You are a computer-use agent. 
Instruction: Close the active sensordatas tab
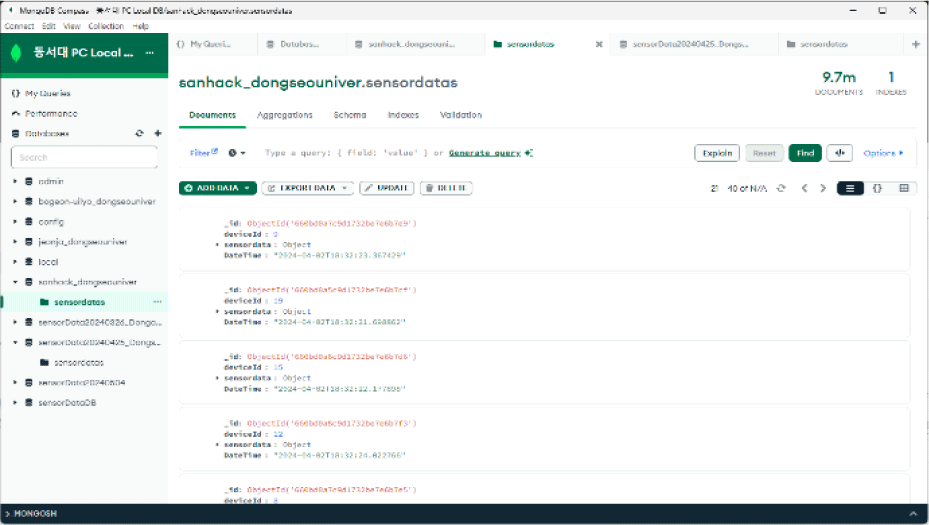pos(599,44)
